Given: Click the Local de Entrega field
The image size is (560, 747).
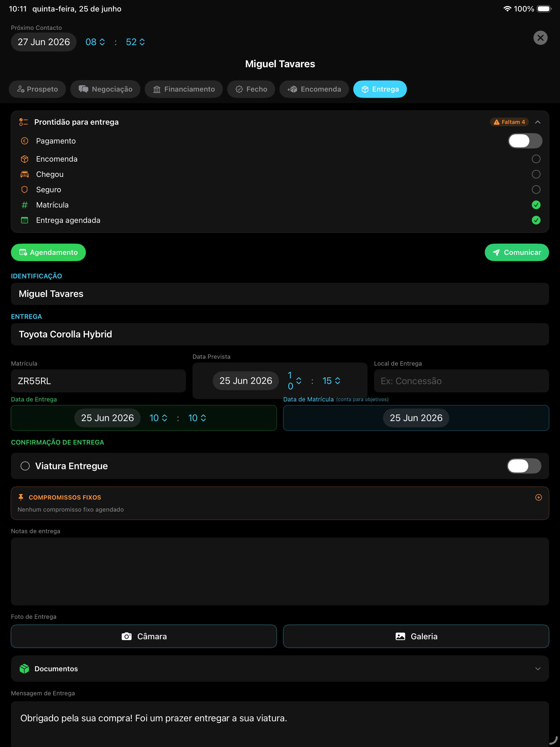Looking at the screenshot, I should coord(461,381).
